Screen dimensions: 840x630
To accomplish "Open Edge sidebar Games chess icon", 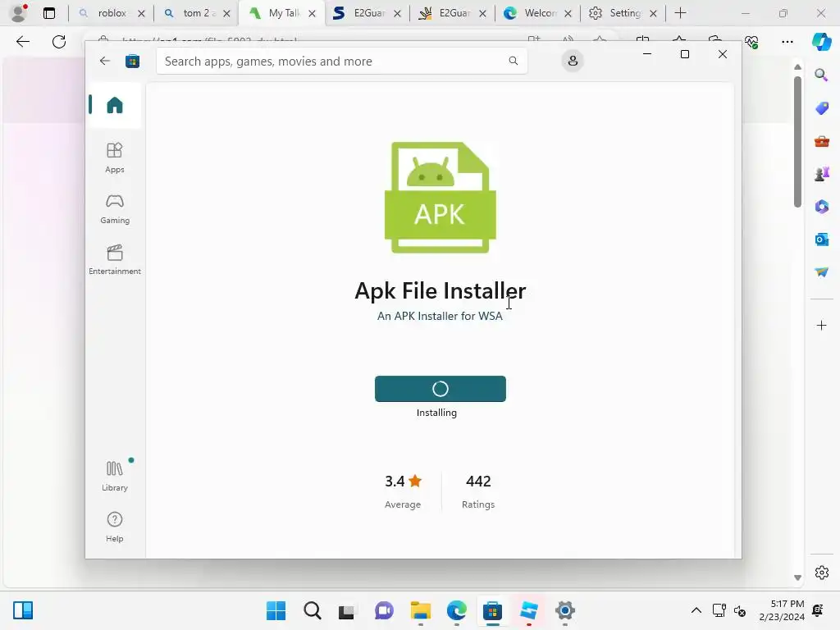I will click(821, 174).
